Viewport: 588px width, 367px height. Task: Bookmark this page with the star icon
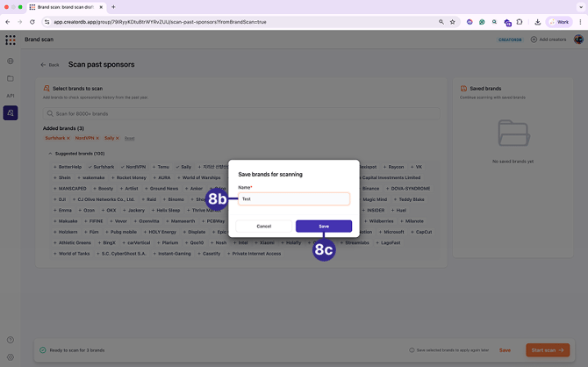pos(453,21)
